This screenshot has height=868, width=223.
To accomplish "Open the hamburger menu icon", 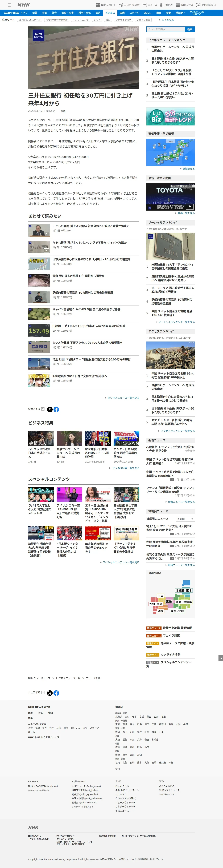I will [x=9, y=5].
